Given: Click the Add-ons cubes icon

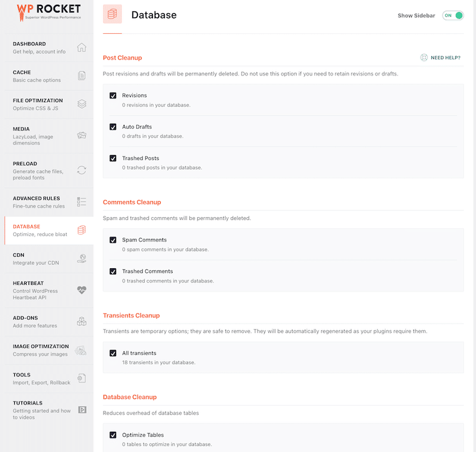Looking at the screenshot, I should click(82, 321).
